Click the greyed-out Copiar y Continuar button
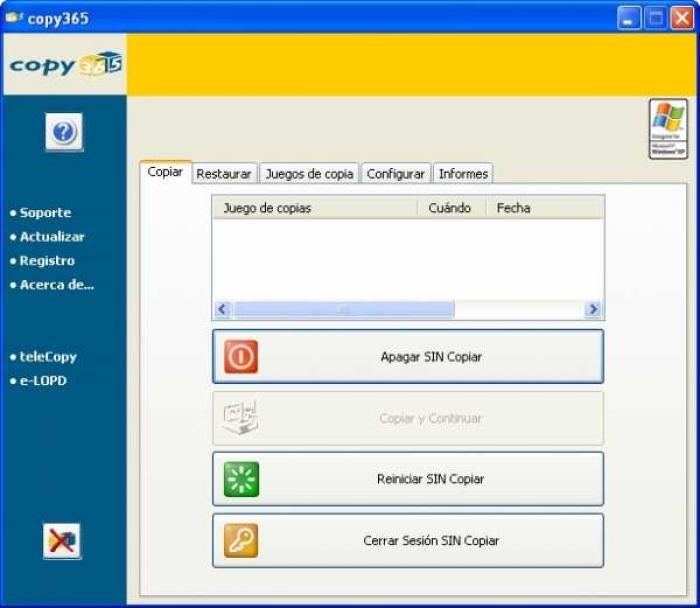The image size is (700, 608). [x=408, y=418]
